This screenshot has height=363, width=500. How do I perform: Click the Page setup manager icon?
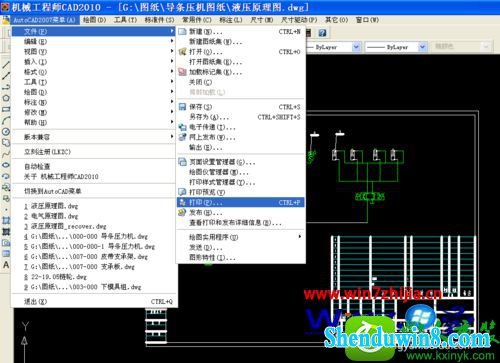(182, 162)
